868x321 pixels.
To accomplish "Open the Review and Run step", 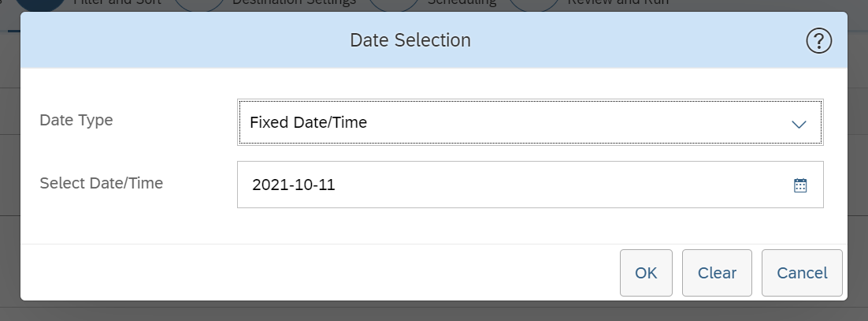I will [618, 2].
